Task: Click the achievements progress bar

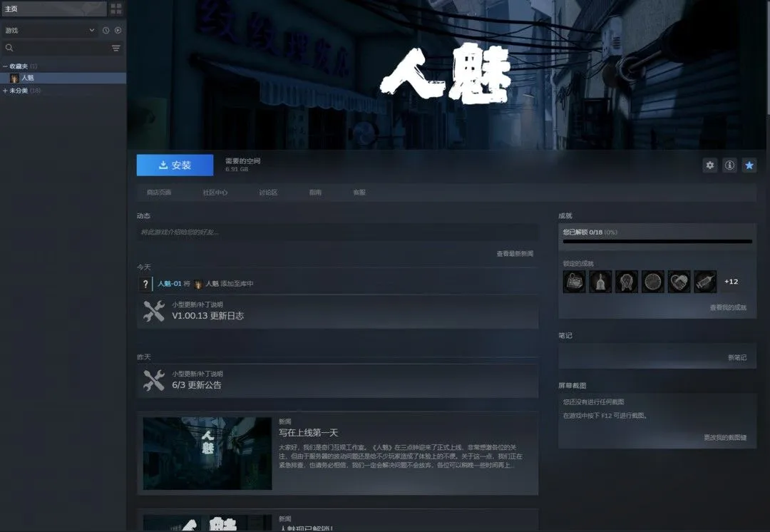Action: pyautogui.click(x=657, y=241)
